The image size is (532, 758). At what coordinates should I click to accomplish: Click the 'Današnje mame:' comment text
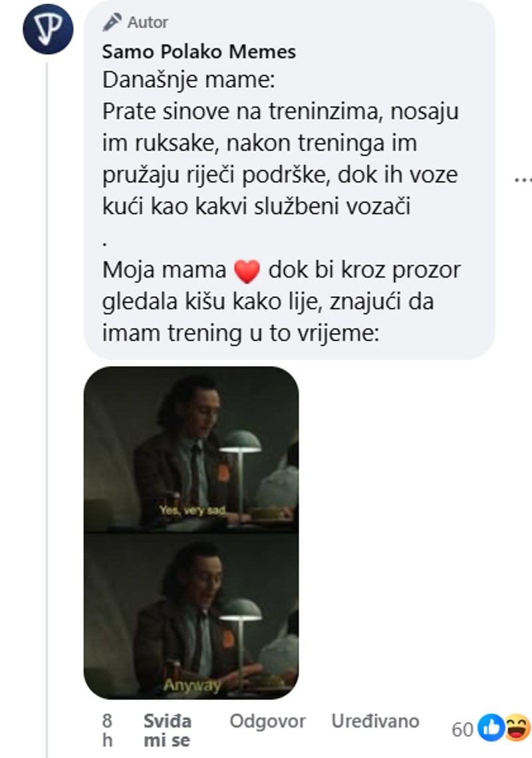pos(188,80)
